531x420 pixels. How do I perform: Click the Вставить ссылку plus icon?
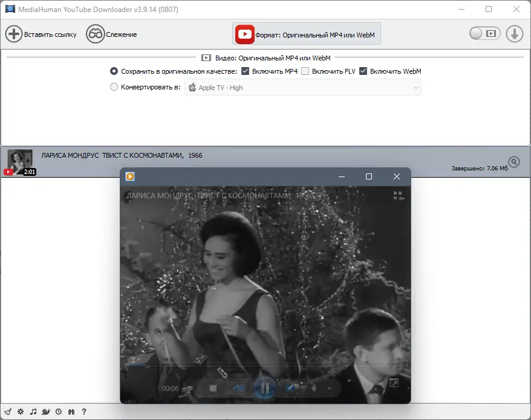point(14,34)
